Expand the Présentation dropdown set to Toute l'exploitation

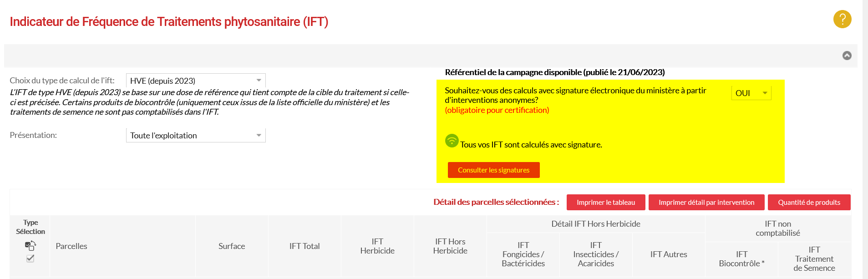[x=196, y=135]
